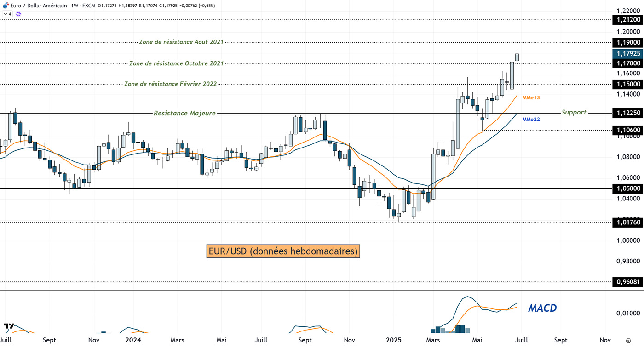Click the blue MMe22 moving average label
This screenshot has width=644, height=348.
point(531,120)
